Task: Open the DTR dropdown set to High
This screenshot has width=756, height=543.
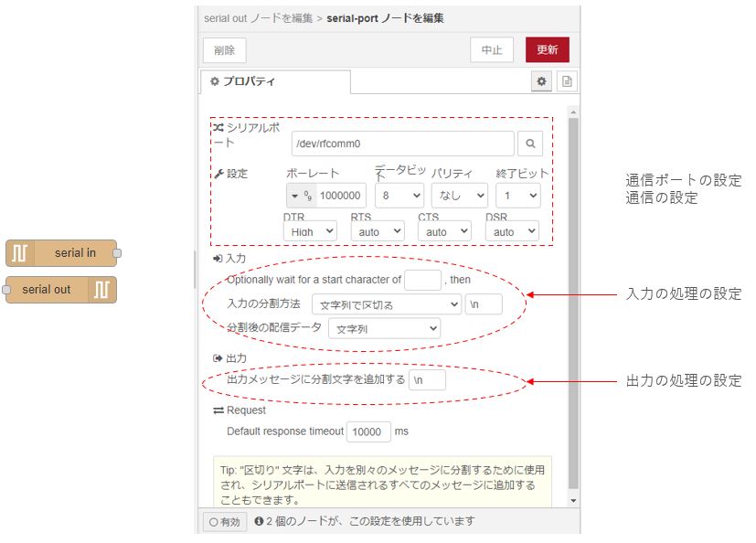Action: [x=310, y=232]
